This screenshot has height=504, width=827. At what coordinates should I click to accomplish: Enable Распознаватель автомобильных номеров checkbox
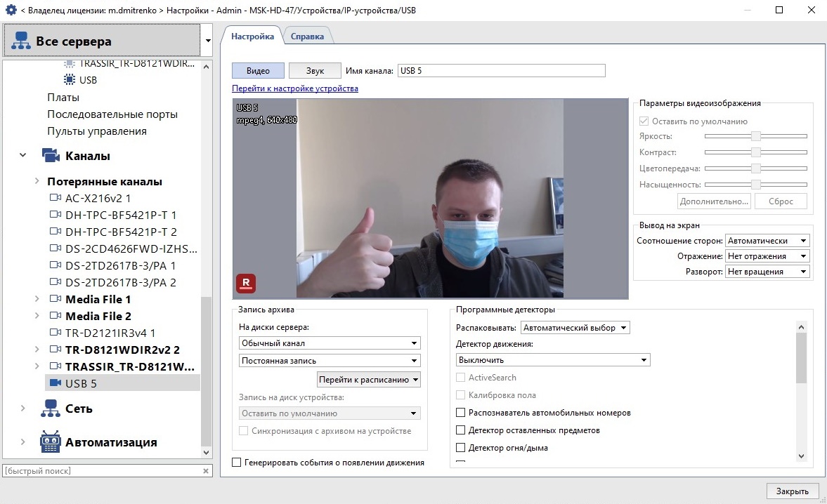click(x=460, y=412)
